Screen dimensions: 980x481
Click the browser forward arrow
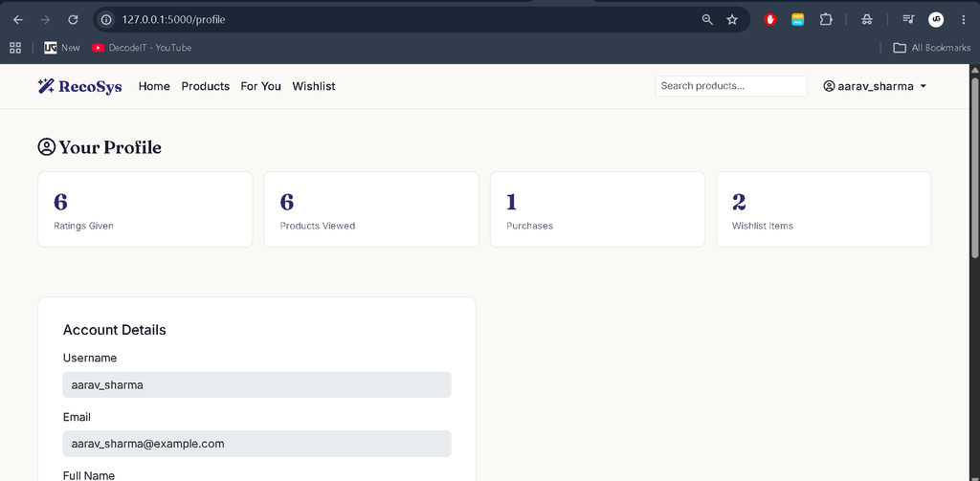(x=45, y=20)
